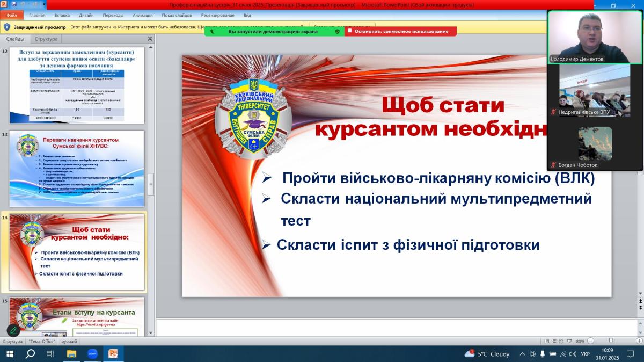Select slide 12 thumbnail about бакалавр admission

(77, 85)
